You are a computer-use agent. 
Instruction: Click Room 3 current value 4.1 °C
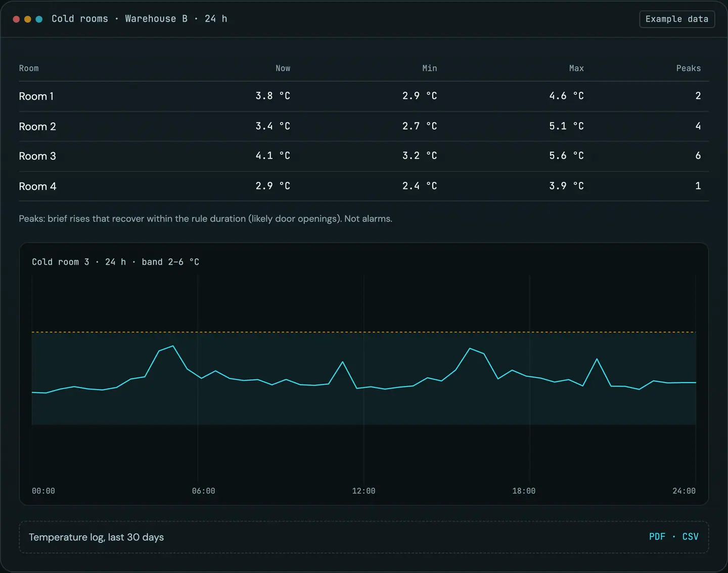pyautogui.click(x=273, y=156)
